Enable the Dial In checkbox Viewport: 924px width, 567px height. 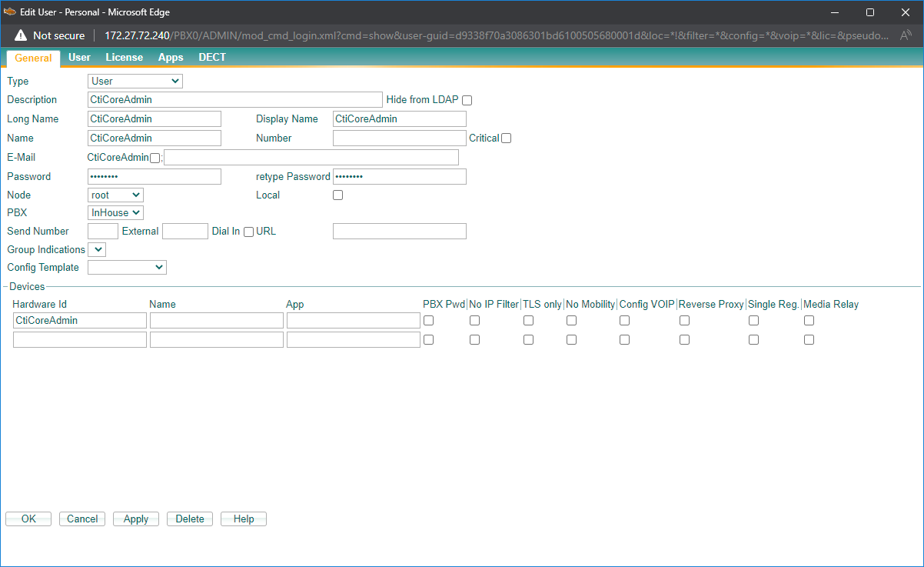pos(248,232)
